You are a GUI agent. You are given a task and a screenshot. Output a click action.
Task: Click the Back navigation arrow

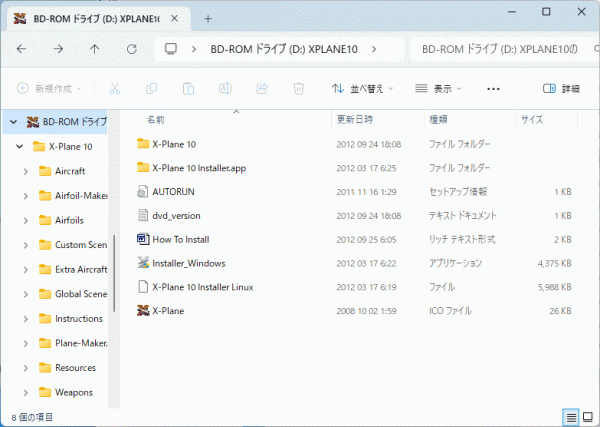(x=22, y=49)
